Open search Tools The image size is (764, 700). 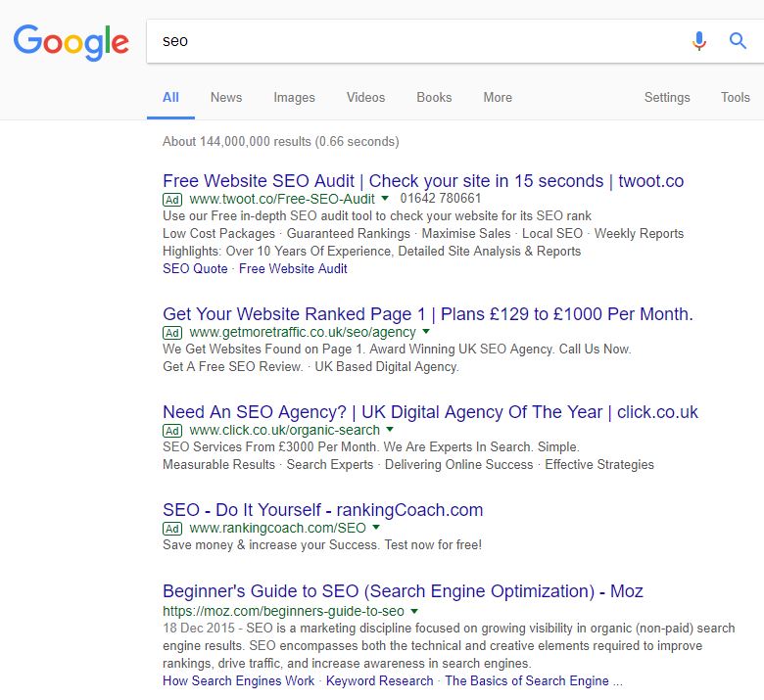736,98
